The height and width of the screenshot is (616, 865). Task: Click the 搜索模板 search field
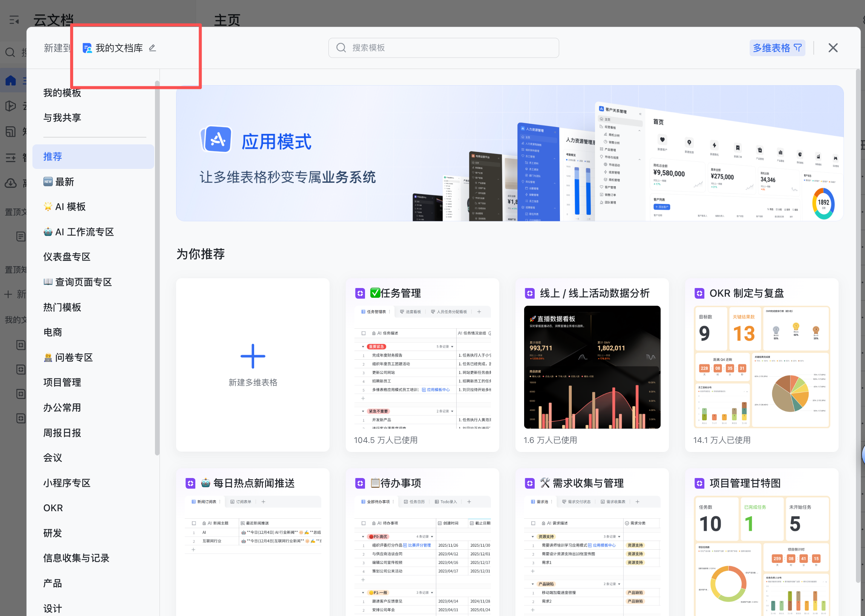coord(443,48)
